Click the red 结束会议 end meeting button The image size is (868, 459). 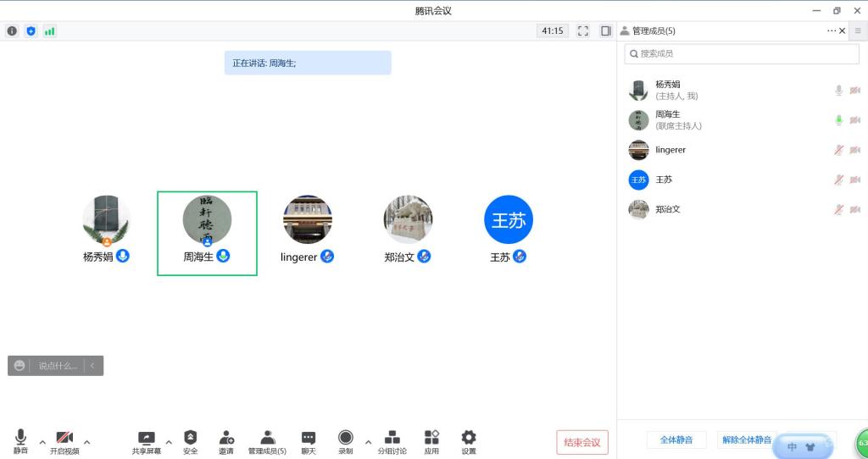point(582,442)
